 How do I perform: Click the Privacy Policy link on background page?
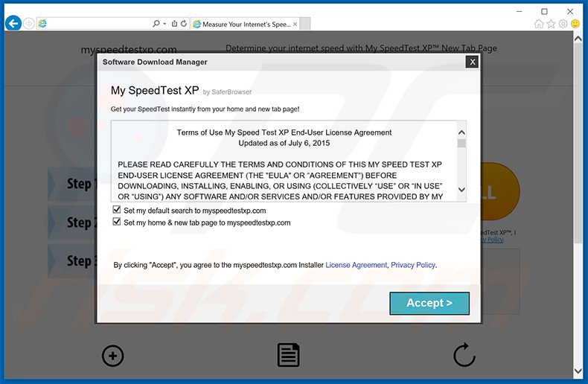(x=493, y=240)
